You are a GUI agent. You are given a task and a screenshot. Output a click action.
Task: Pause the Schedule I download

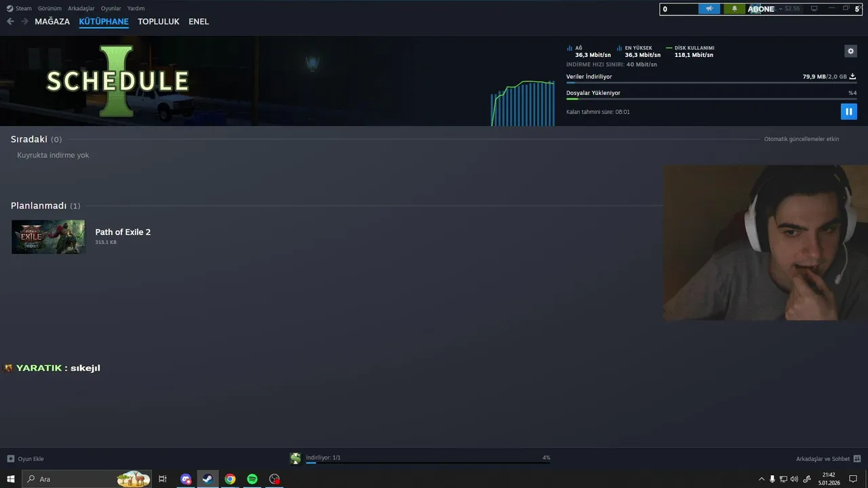848,111
